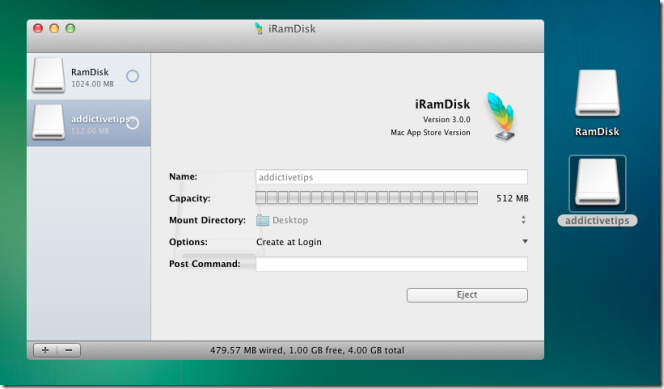Click the Post Command input field

click(391, 264)
